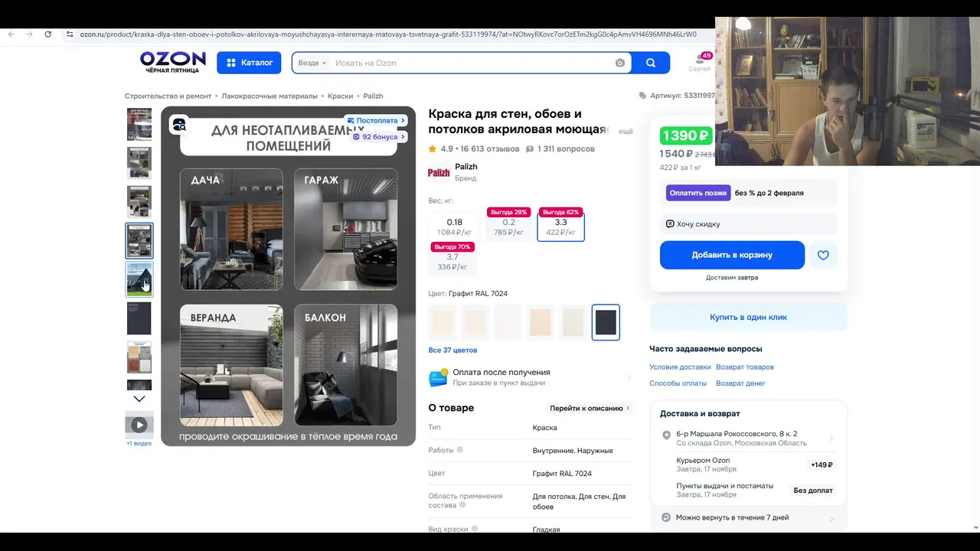Choose the first cream color swatch
Viewport: 980px width, 551px height.
tap(443, 322)
